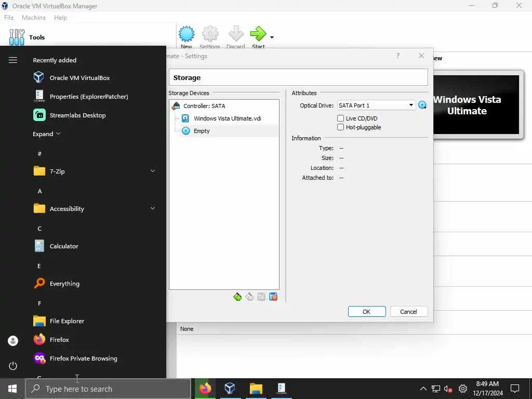Click the network icon in system tray
The image size is (532, 399).
tap(436, 389)
